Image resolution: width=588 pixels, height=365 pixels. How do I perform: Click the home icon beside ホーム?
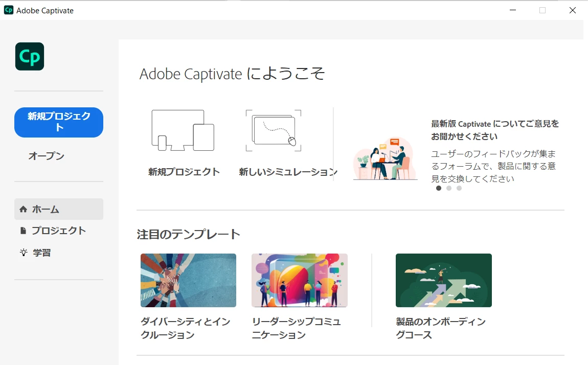[x=23, y=209]
